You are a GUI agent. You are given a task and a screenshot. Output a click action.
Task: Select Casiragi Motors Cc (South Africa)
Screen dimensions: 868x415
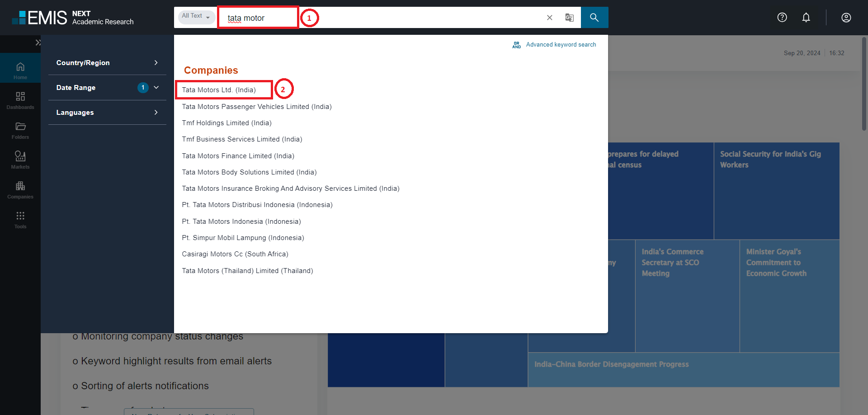(235, 254)
